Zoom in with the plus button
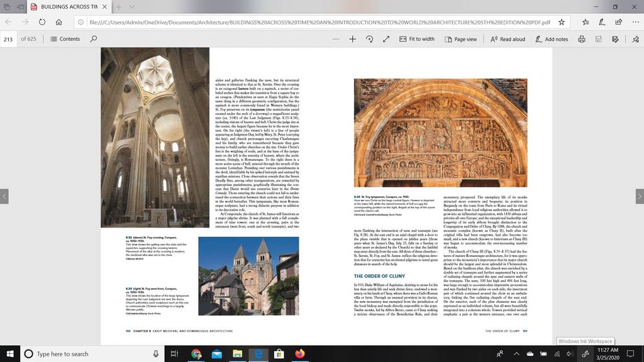 (x=352, y=39)
